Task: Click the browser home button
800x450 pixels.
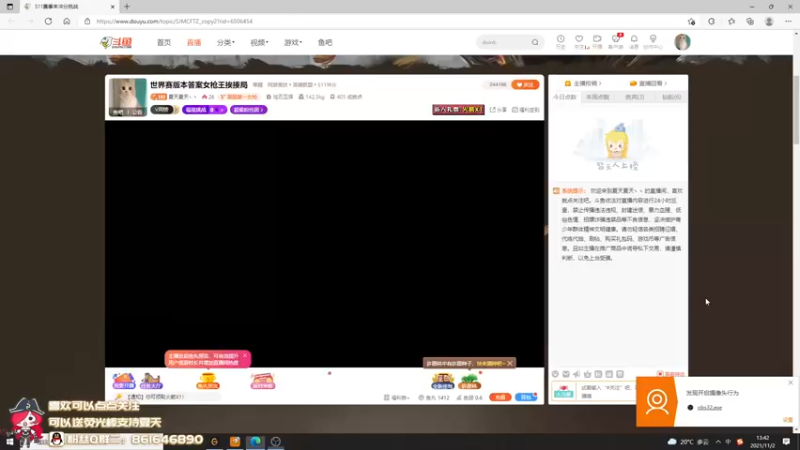Action: [66, 21]
